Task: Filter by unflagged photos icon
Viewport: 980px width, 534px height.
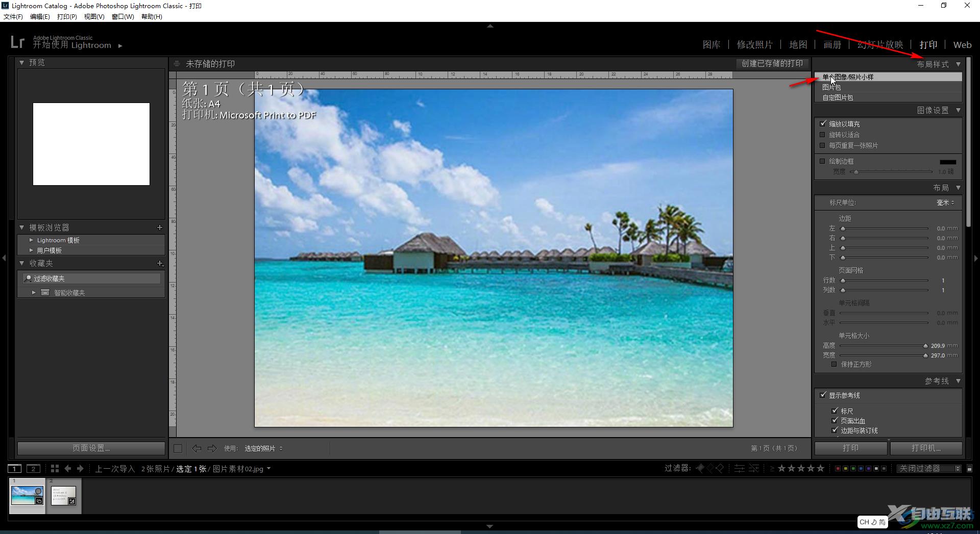Action: [710, 468]
